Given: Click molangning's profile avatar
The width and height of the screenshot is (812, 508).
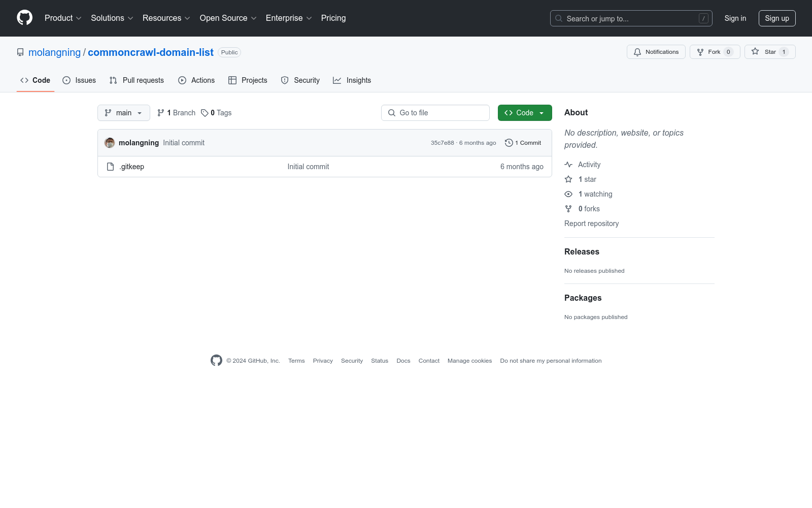Looking at the screenshot, I should (x=110, y=143).
